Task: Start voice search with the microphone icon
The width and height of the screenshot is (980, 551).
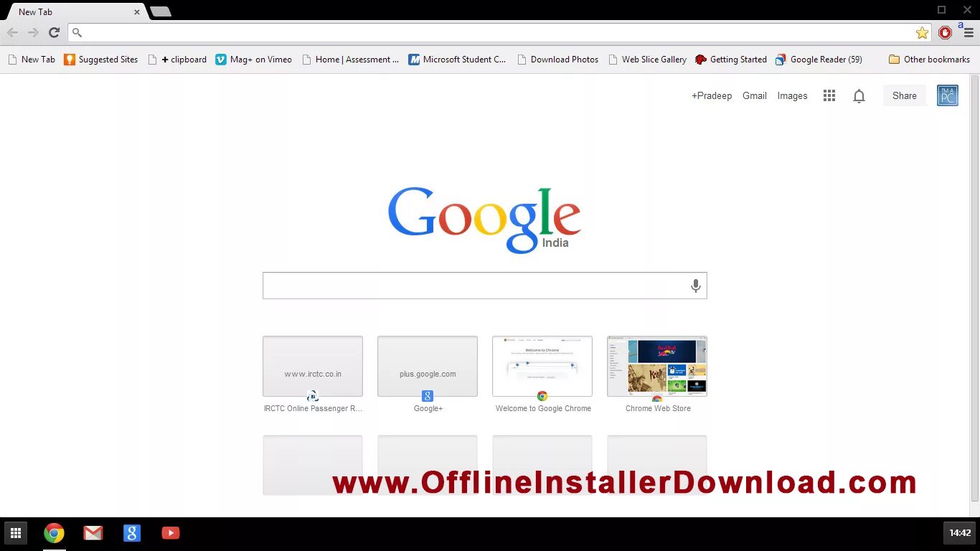Action: point(695,286)
